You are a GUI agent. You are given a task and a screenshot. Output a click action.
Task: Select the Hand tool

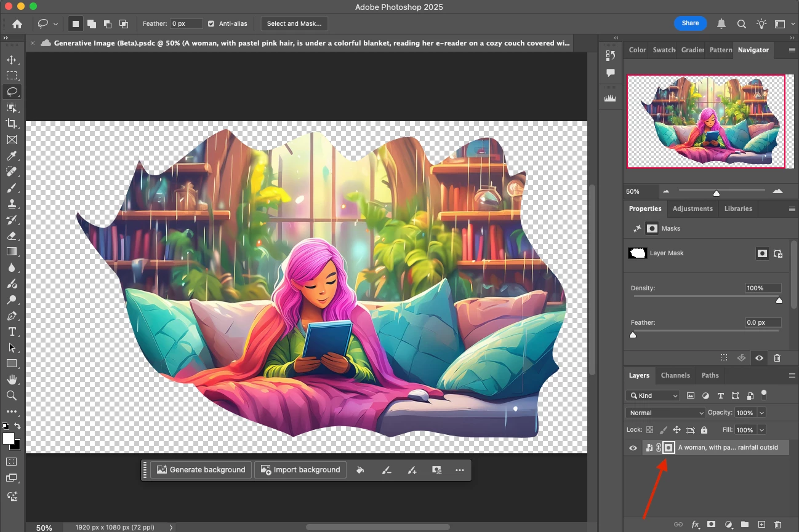[x=11, y=379]
